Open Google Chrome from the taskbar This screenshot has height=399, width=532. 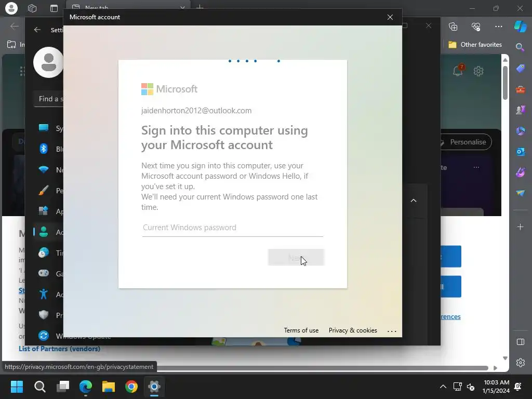(131, 387)
